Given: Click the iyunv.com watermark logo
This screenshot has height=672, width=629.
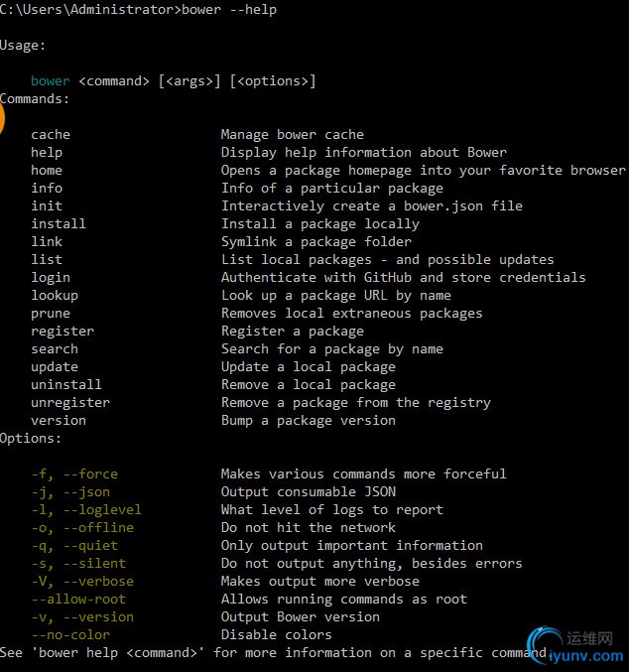Looking at the screenshot, I should 576,644.
